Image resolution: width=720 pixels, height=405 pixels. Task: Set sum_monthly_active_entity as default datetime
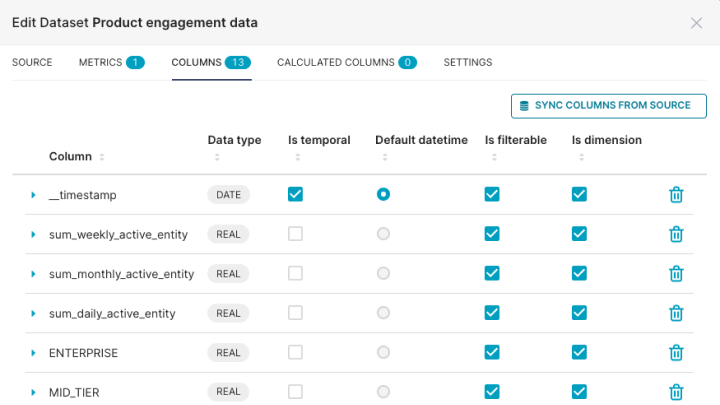tap(383, 273)
